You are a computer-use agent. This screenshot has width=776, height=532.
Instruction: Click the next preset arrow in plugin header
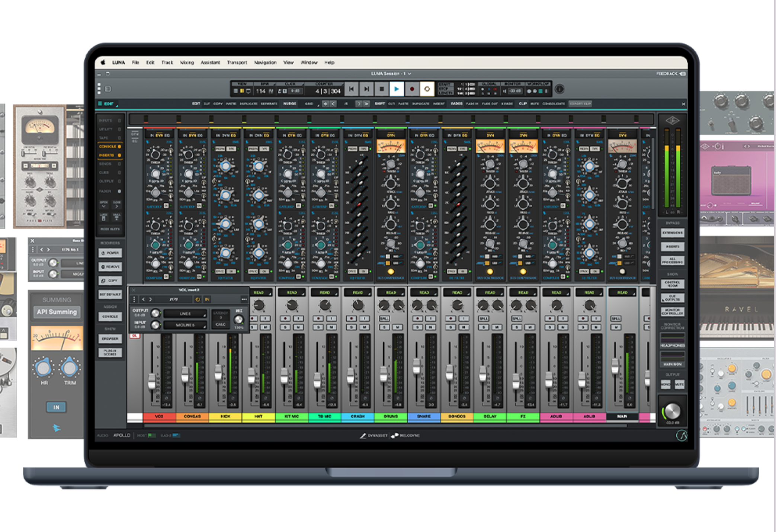click(x=151, y=299)
